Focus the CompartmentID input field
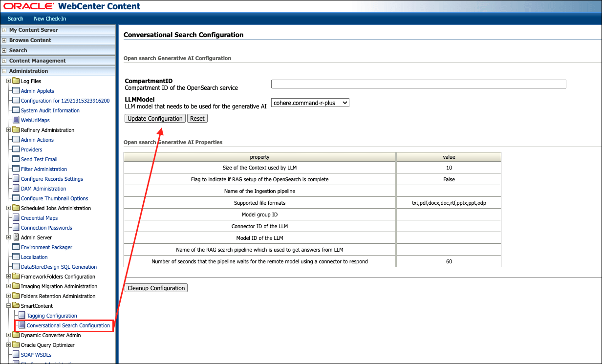Viewport: 602px width, 364px height. 418,84
